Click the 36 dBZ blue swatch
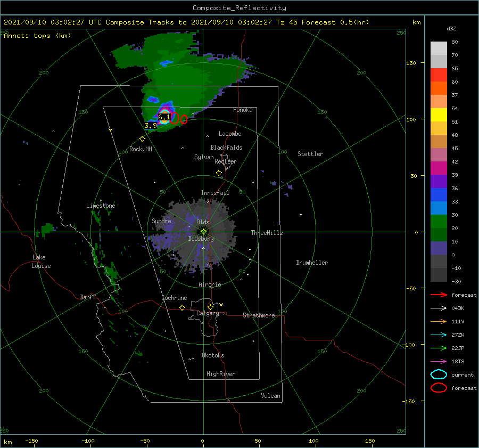Viewport: 479px width, 448px height. [x=439, y=195]
